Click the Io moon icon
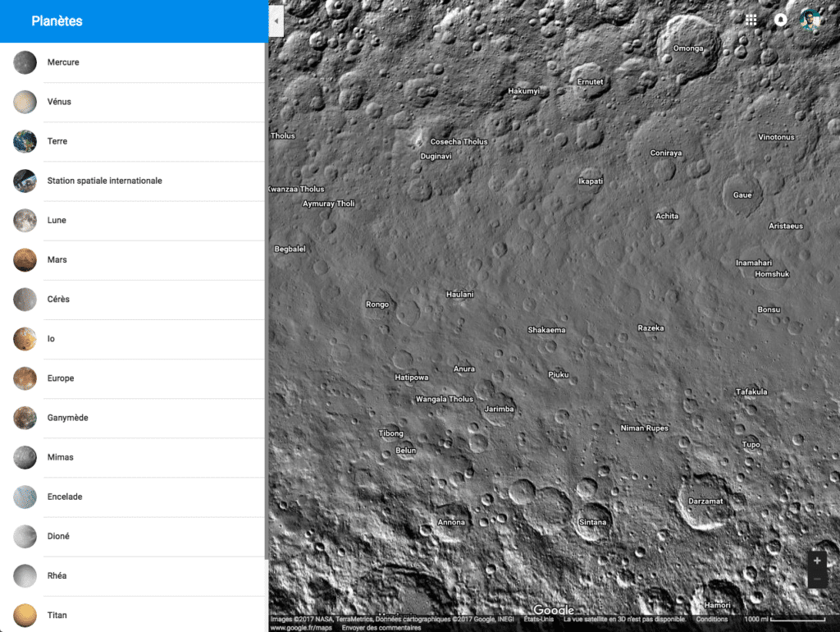Screen dimensions: 840x632 pos(24,338)
